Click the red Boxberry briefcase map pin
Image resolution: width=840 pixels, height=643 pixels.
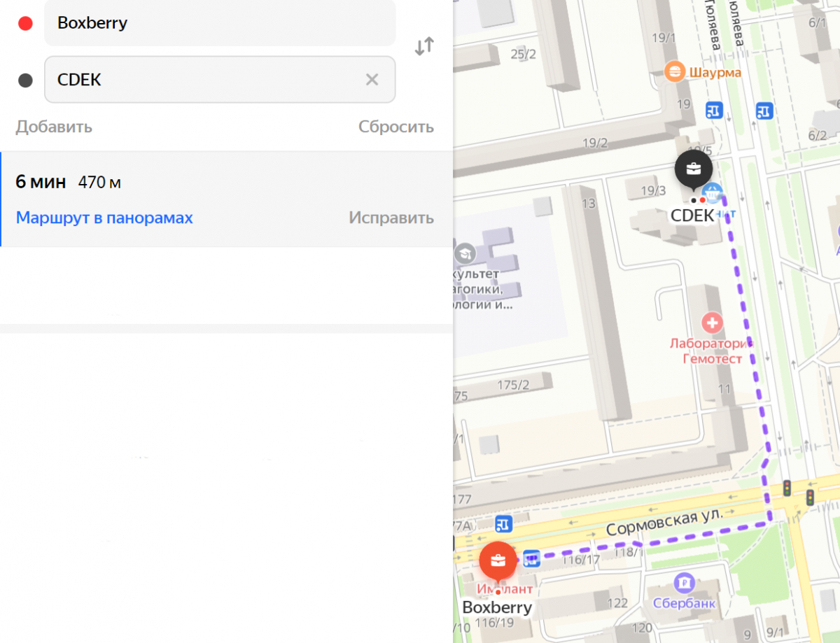point(498,561)
